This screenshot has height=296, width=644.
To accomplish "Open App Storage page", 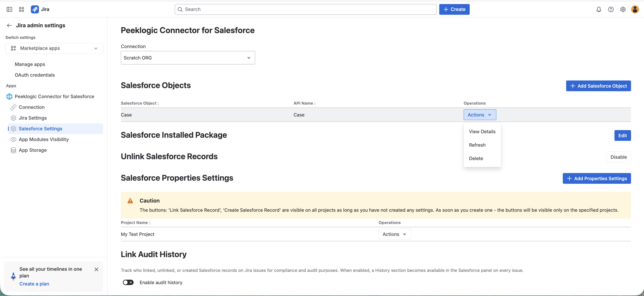I will [x=33, y=150].
